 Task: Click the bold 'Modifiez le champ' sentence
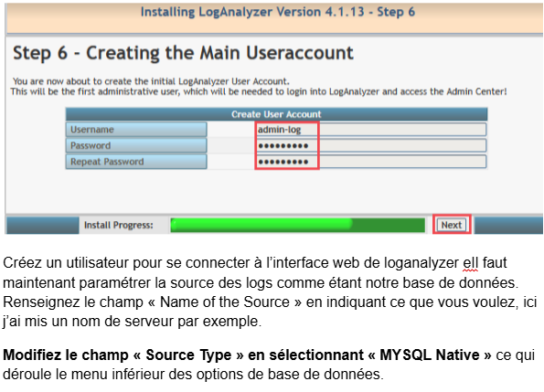click(247, 355)
